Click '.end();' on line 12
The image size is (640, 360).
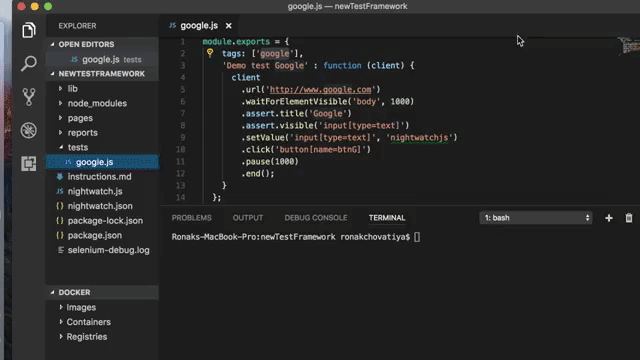(x=258, y=173)
